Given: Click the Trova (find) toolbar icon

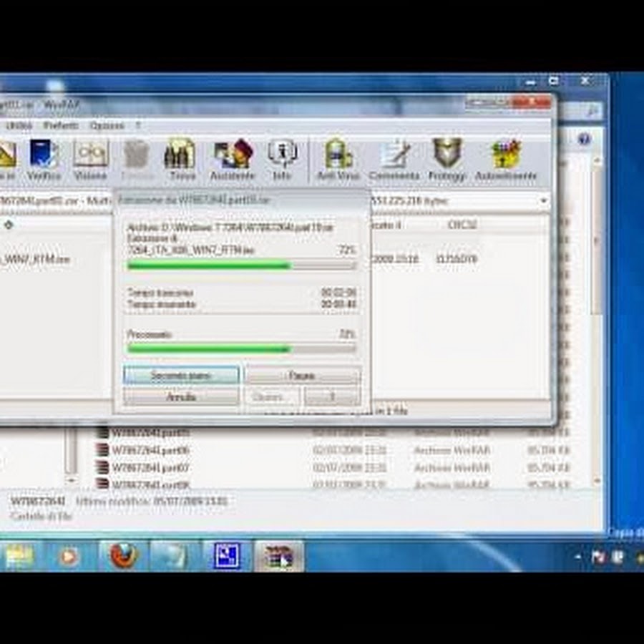Looking at the screenshot, I should (181, 160).
